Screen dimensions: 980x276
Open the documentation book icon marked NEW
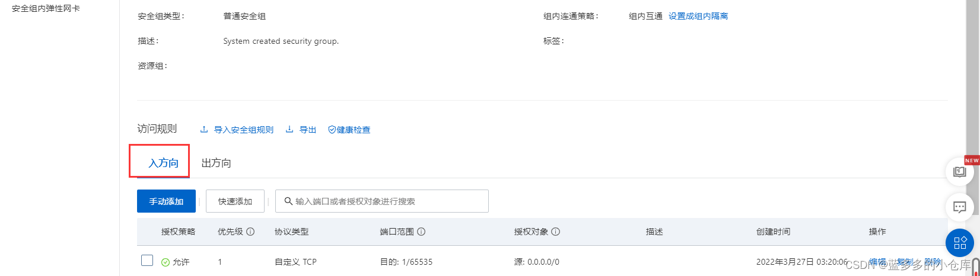click(x=959, y=172)
